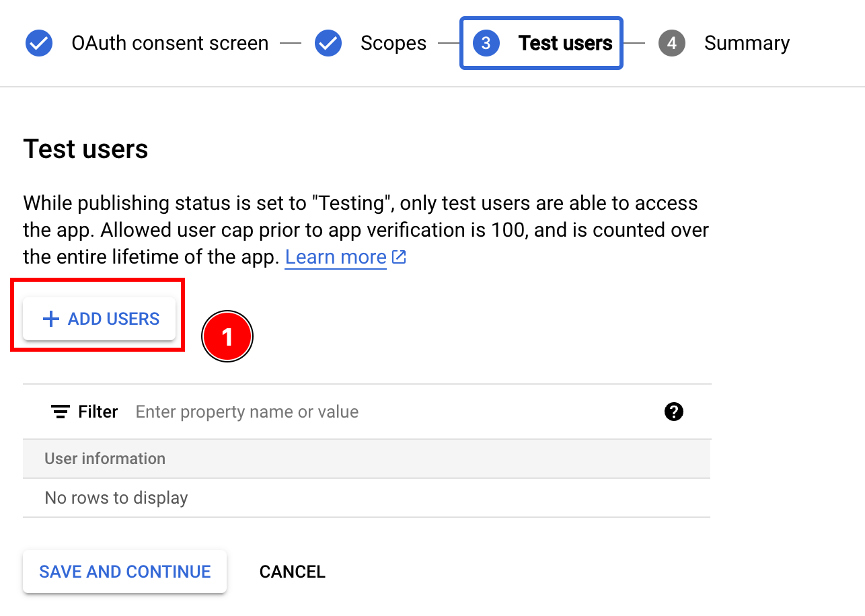Image resolution: width=865 pixels, height=616 pixels.
Task: Open the filter help question mark
Action: point(673,412)
